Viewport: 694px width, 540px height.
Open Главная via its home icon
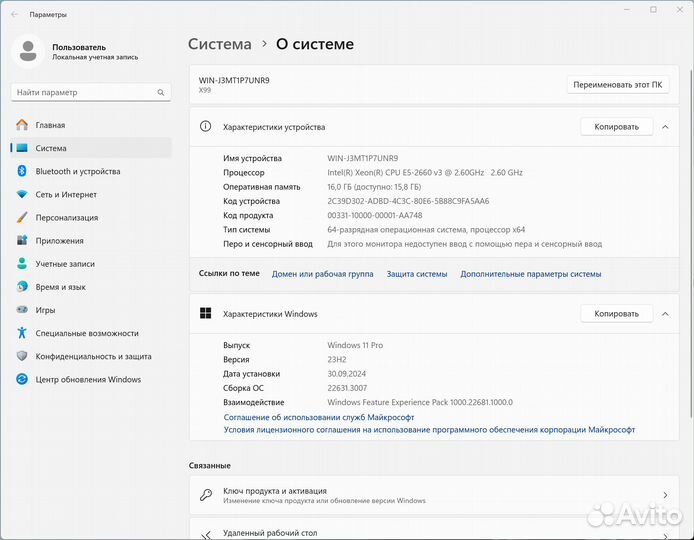pos(21,125)
